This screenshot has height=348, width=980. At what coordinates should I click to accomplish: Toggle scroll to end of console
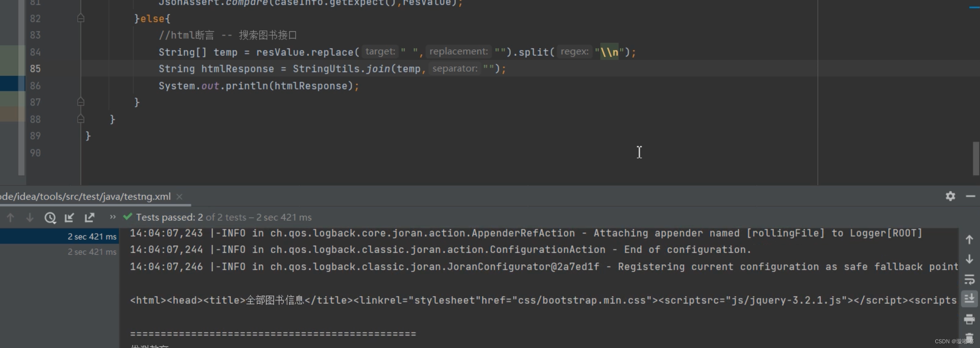pyautogui.click(x=969, y=299)
